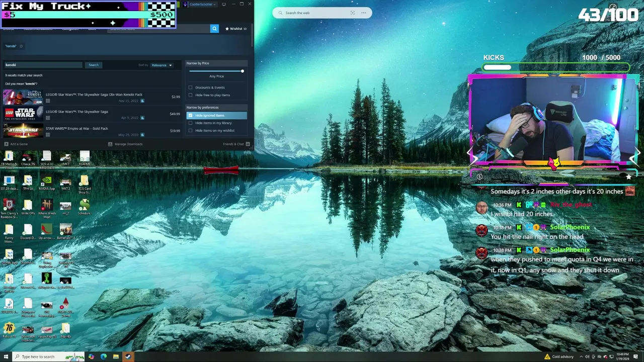The height and width of the screenshot is (362, 644).
Task: Open the Battlefield 6 desktop icon
Action: pyautogui.click(x=65, y=232)
